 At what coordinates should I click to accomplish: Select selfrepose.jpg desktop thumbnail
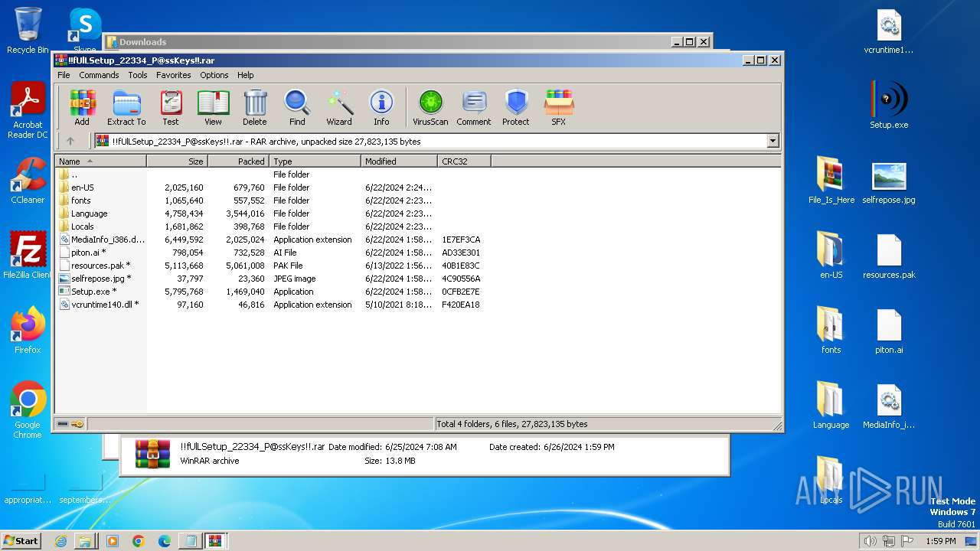coord(889,182)
